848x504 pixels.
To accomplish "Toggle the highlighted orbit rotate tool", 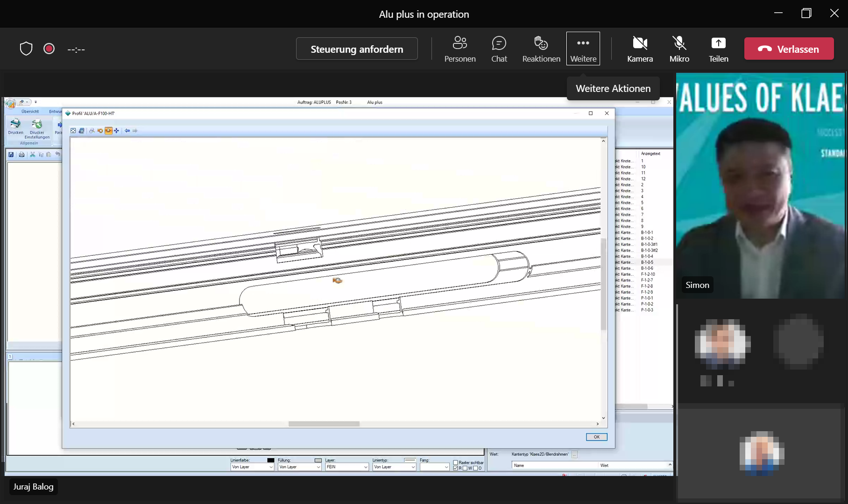I will click(x=108, y=131).
